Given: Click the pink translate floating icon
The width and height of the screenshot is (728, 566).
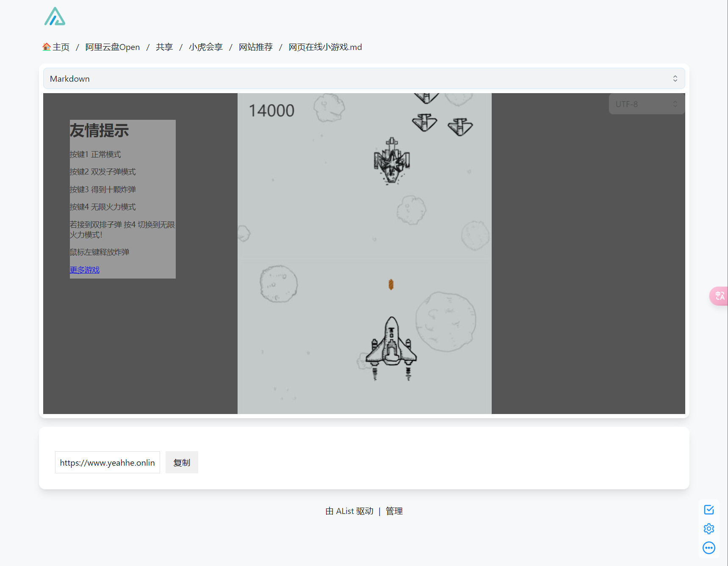Looking at the screenshot, I should tap(719, 296).
